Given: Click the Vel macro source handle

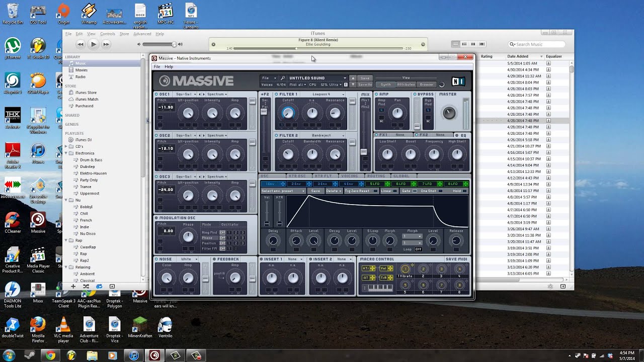Looking at the screenshot, I should (386, 268).
